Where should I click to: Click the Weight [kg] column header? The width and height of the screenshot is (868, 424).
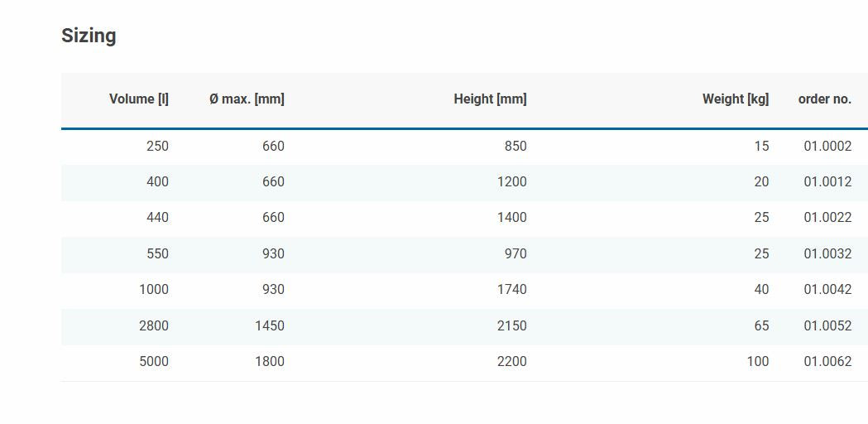735,99
